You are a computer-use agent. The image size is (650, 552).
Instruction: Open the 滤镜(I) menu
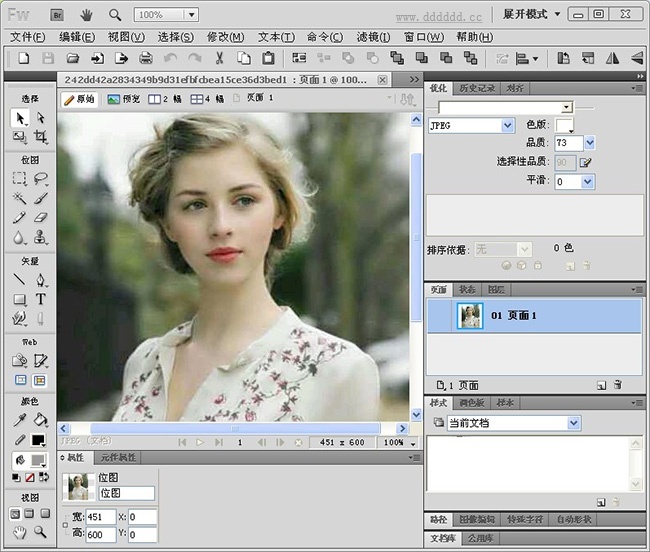(373, 37)
